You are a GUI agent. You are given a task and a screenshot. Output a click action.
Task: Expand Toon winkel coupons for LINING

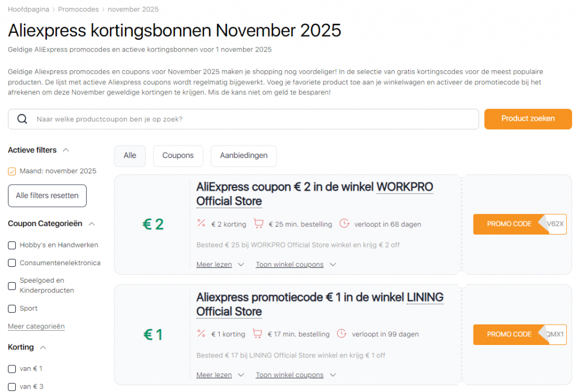(x=295, y=375)
